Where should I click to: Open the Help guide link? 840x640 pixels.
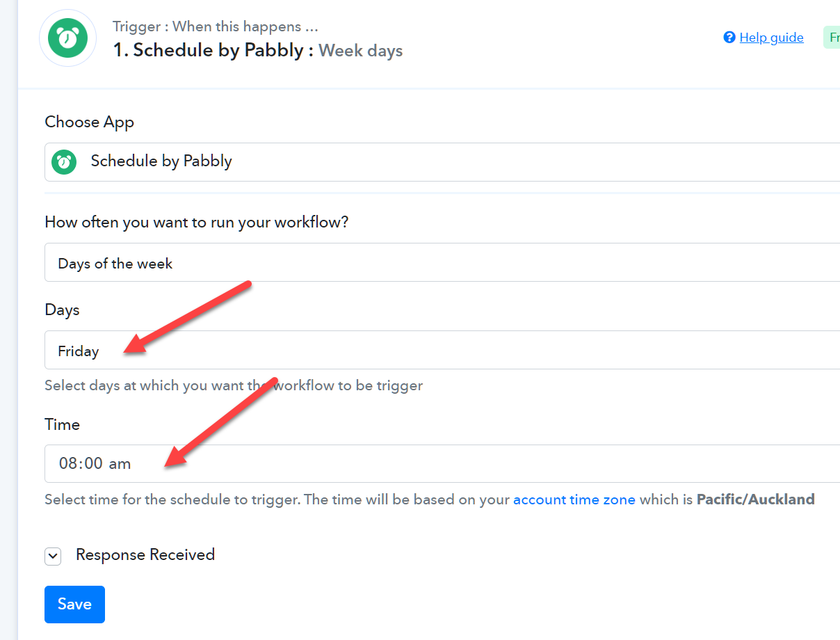point(771,38)
